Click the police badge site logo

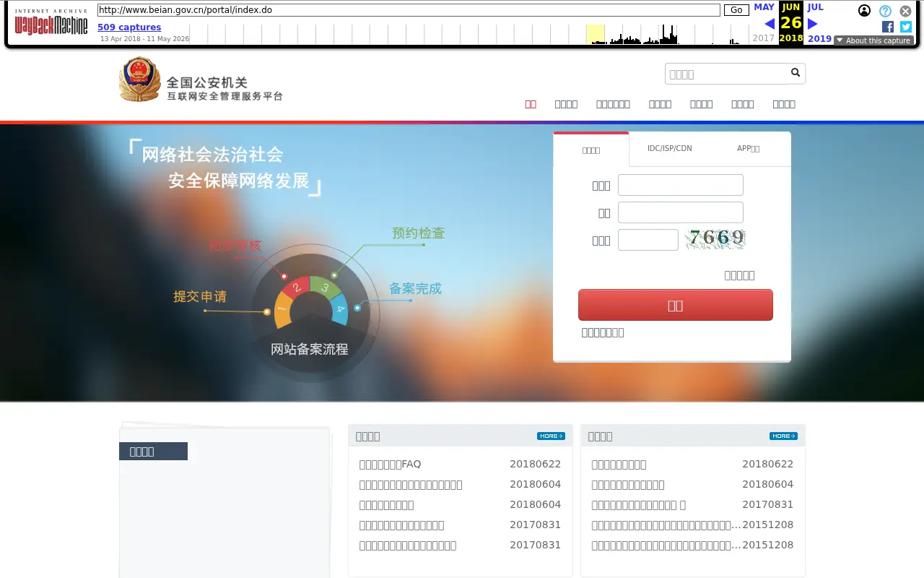pos(140,79)
